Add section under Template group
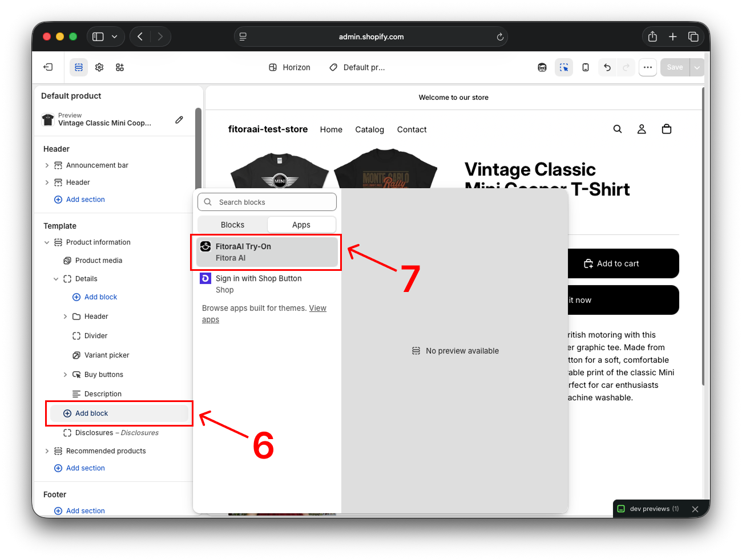742x560 pixels. [x=79, y=468]
